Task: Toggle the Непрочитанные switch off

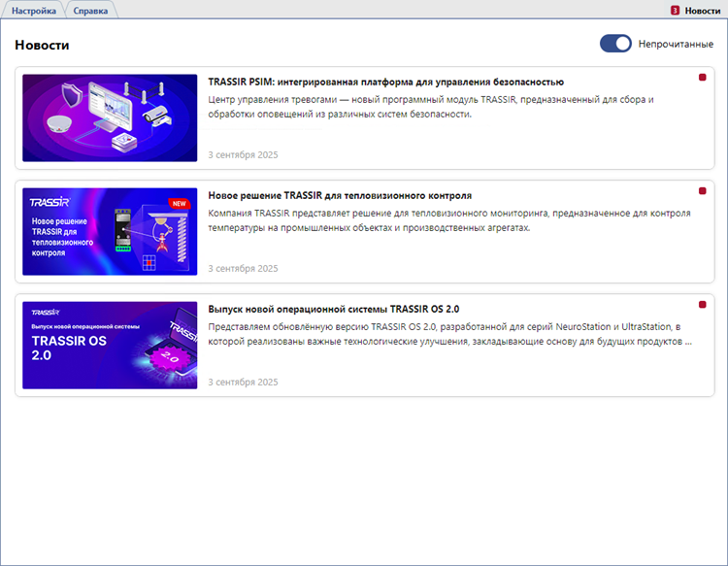Action: pyautogui.click(x=615, y=44)
